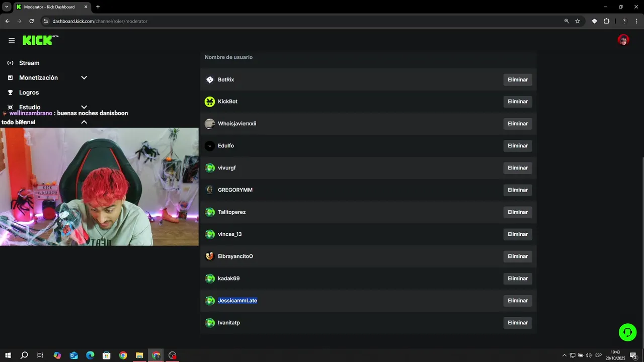The height and width of the screenshot is (362, 644).
Task: Eliminar Edulfo from moderators
Action: coord(518,146)
